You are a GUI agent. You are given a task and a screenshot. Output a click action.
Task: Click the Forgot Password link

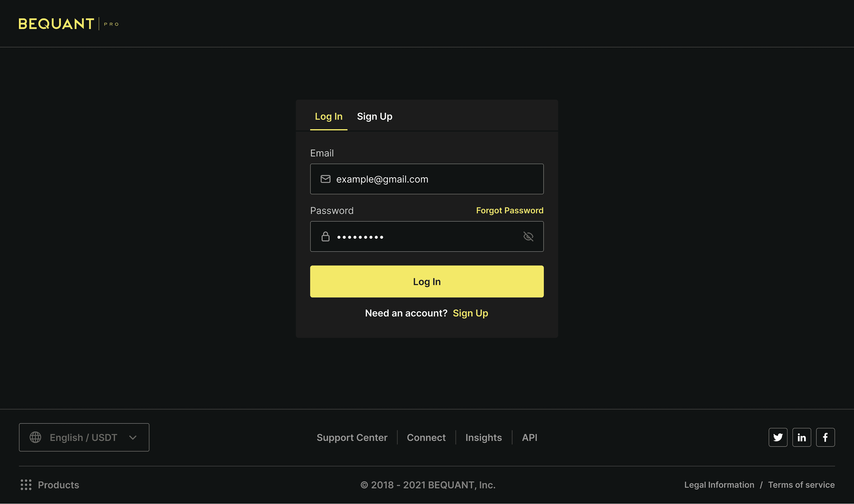[509, 211]
